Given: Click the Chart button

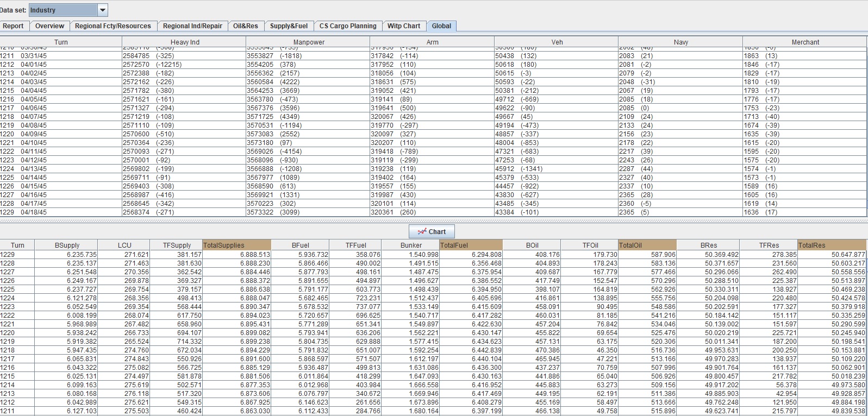Looking at the screenshot, I should [432, 231].
